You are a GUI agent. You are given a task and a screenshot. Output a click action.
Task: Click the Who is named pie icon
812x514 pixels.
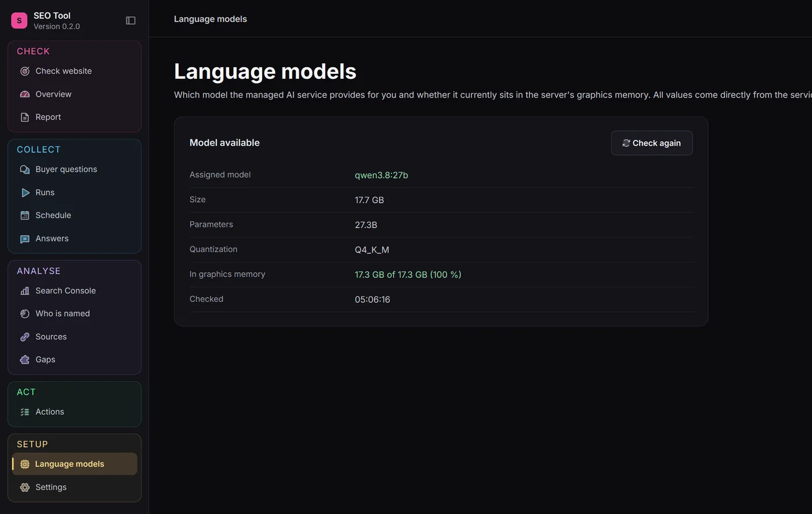pos(25,314)
